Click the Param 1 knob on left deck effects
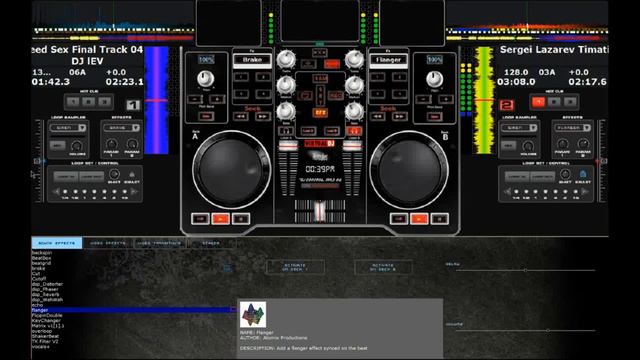Viewport: 640px width, 360px height. (x=111, y=143)
